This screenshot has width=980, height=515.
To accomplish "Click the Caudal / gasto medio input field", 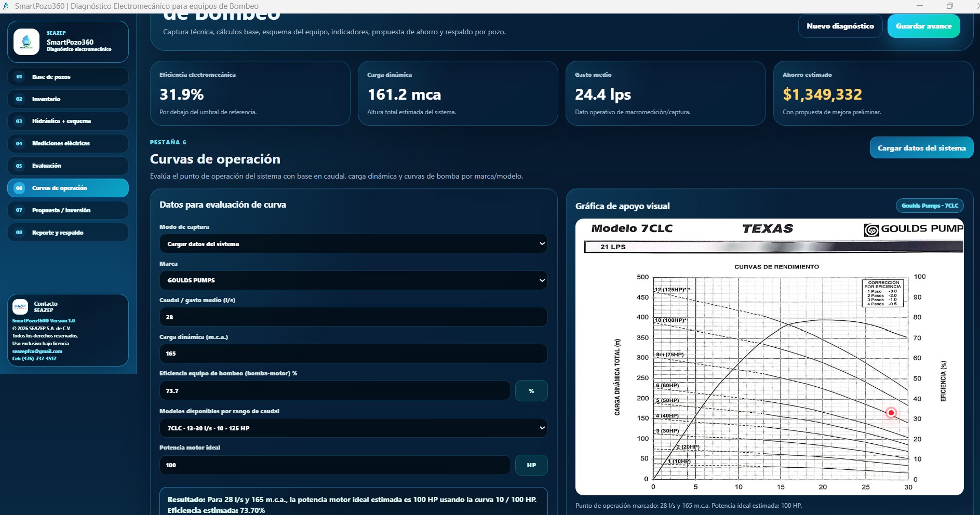I will [353, 317].
